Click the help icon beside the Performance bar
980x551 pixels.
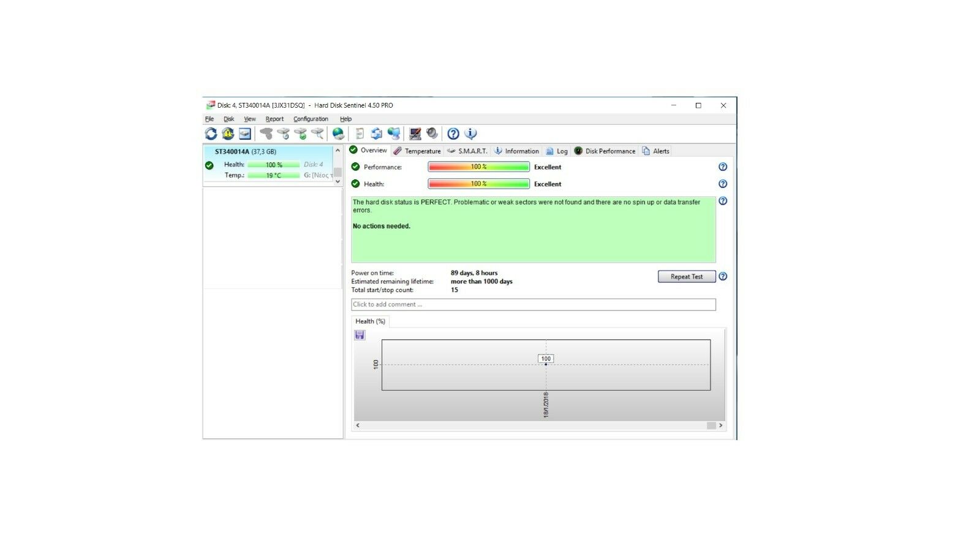(723, 167)
